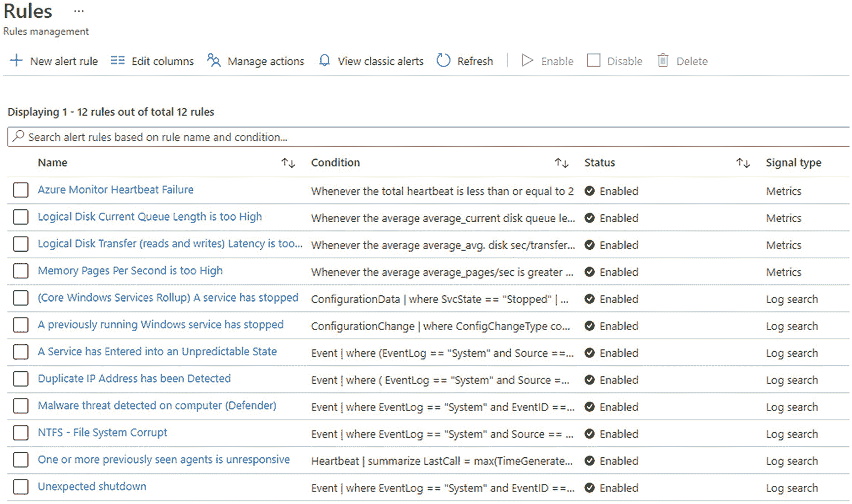Check Core Windows Services Rollup rule box
852x504 pixels.
coord(21,298)
